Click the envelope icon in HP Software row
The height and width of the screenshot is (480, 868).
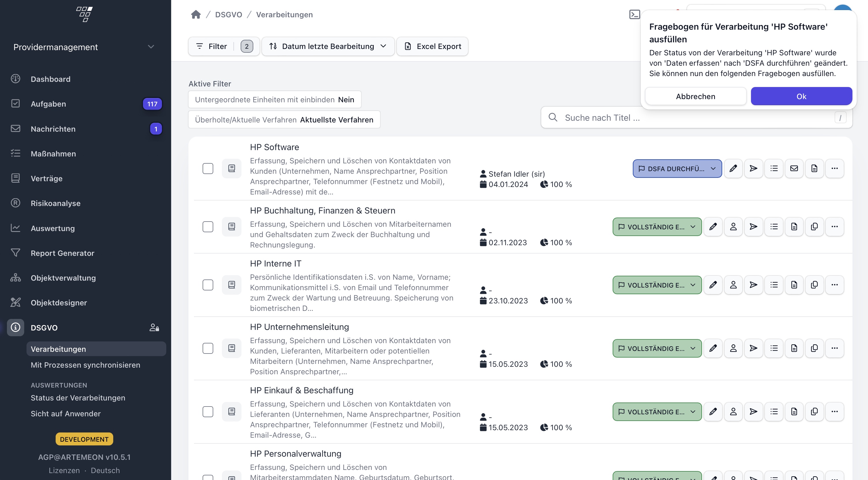[x=794, y=169]
